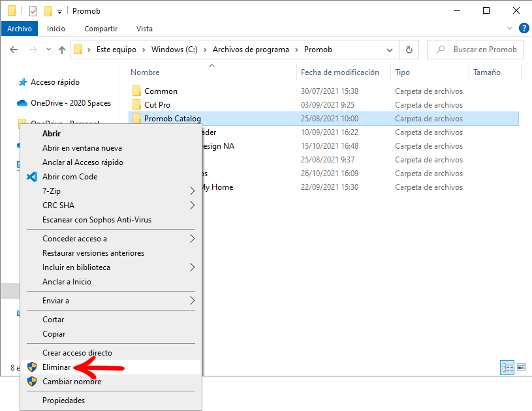This screenshot has width=532, height=411.
Task: Click the New folder quick access icon
Action: (x=48, y=11)
